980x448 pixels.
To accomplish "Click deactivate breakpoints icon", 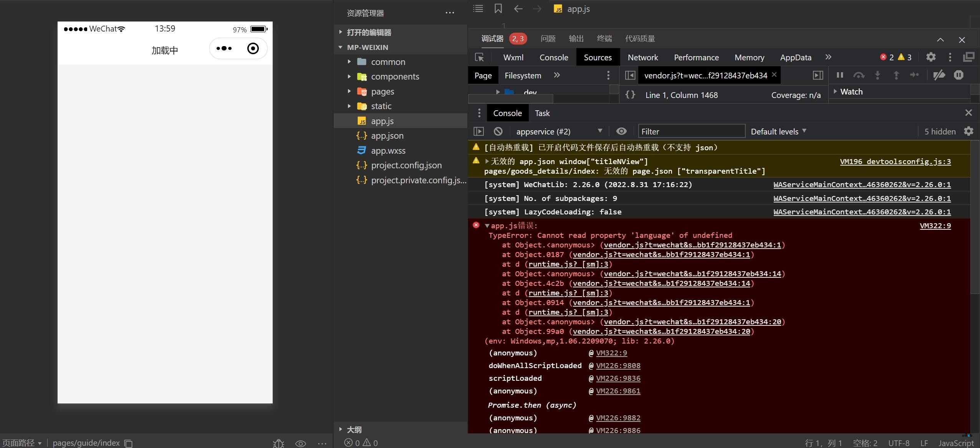I will pos(939,75).
